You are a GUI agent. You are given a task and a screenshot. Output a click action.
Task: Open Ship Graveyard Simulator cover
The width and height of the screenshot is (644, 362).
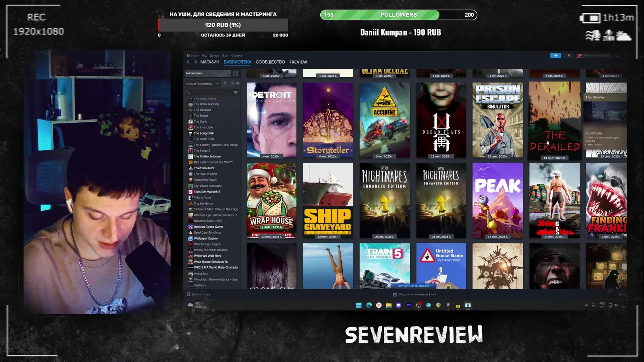(328, 201)
